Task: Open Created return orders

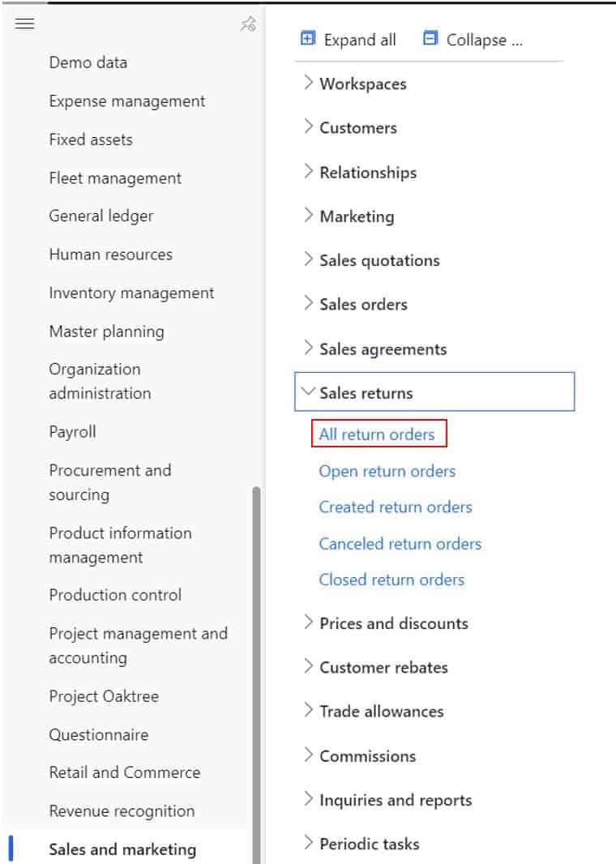Action: pos(395,507)
